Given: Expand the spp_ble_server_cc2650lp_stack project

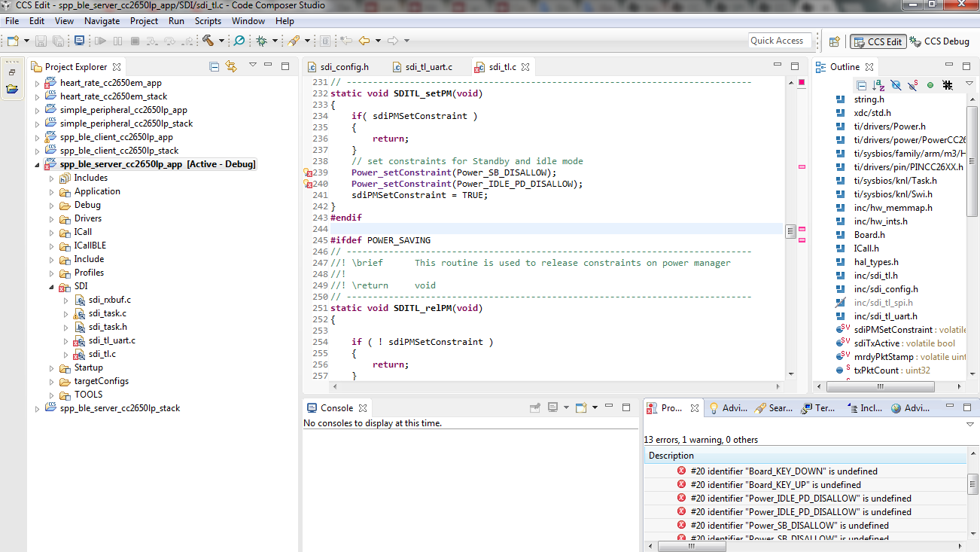Looking at the screenshot, I should pos(37,408).
